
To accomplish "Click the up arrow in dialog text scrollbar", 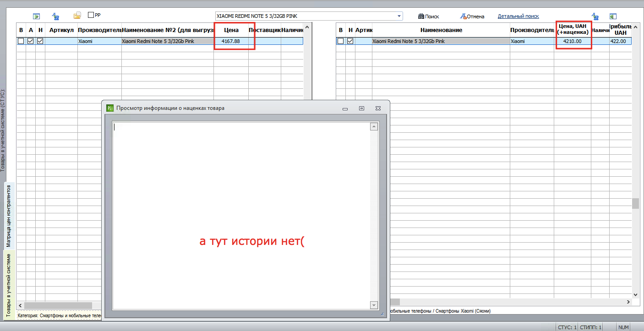I will (x=374, y=127).
